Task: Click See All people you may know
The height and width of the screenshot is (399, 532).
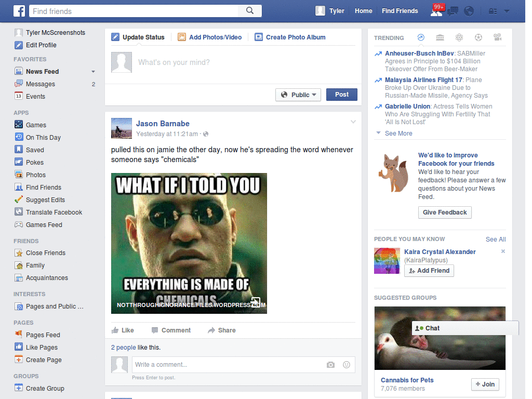Action: click(x=496, y=239)
